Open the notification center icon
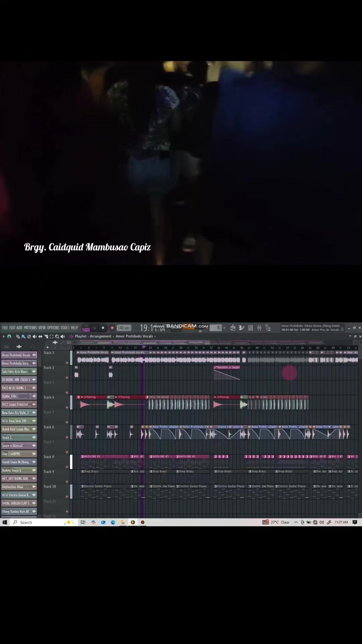Screen dimensions: 362x644 click(355, 522)
